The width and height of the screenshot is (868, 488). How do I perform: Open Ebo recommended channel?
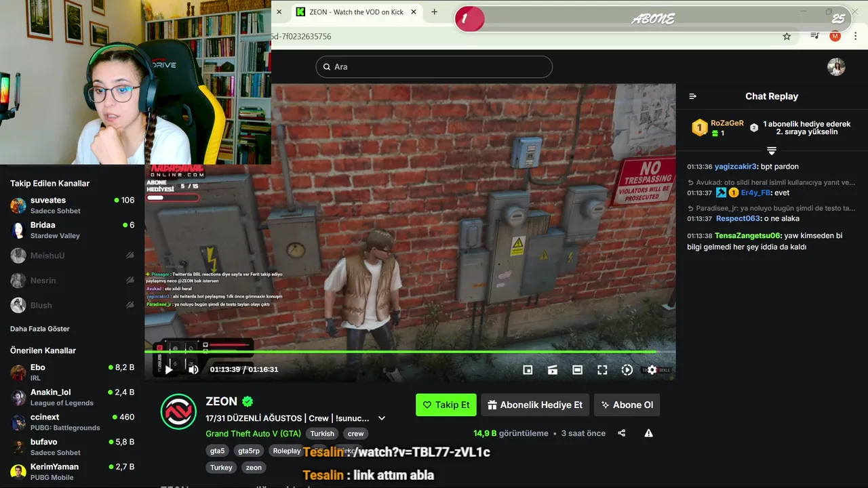[72, 372]
